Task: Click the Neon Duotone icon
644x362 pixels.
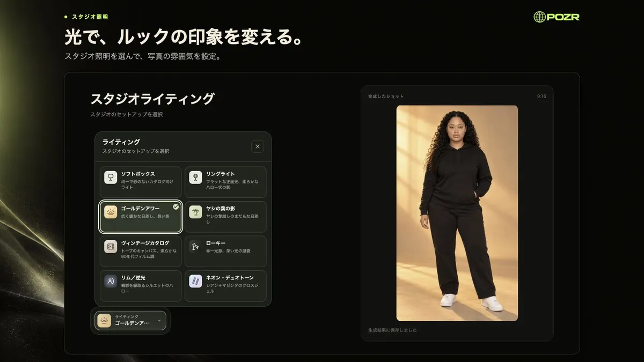Action: (x=196, y=281)
